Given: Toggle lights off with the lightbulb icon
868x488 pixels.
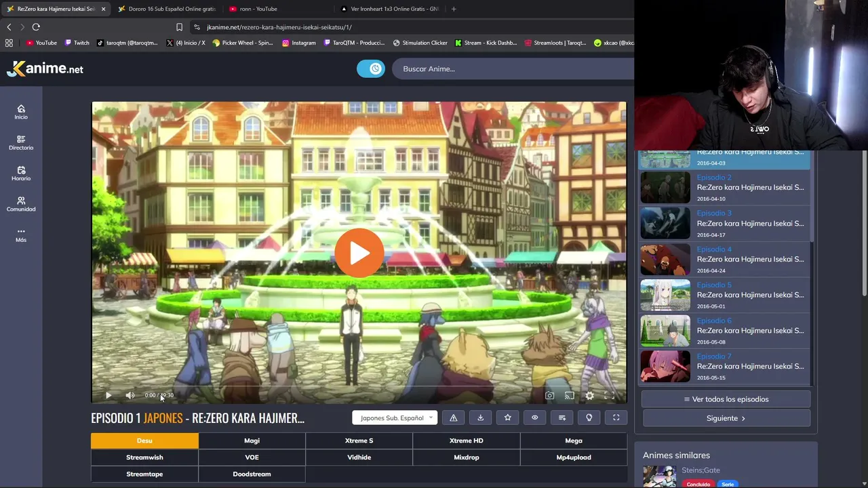Looking at the screenshot, I should 589,418.
